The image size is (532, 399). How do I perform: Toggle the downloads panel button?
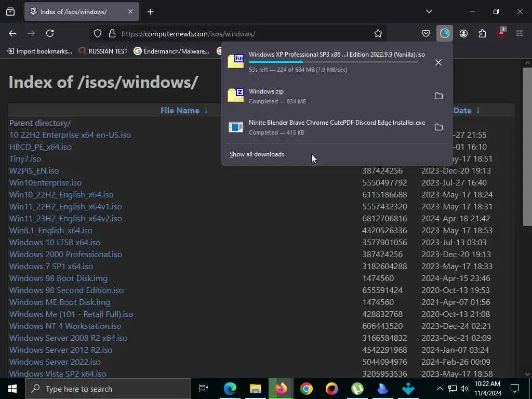(445, 33)
